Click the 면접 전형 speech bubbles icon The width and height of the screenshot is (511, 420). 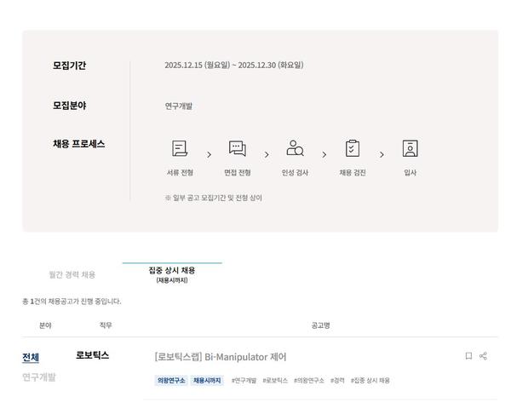point(238,148)
